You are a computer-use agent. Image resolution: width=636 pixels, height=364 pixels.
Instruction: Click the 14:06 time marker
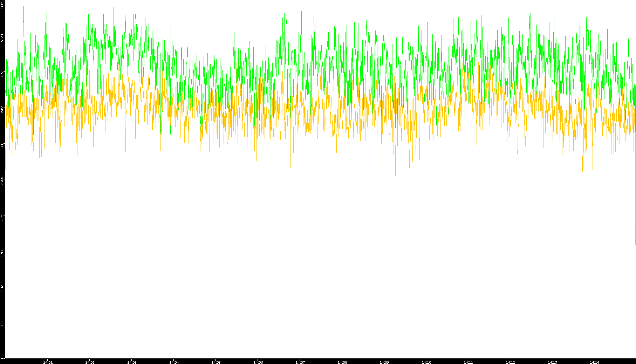258,362
